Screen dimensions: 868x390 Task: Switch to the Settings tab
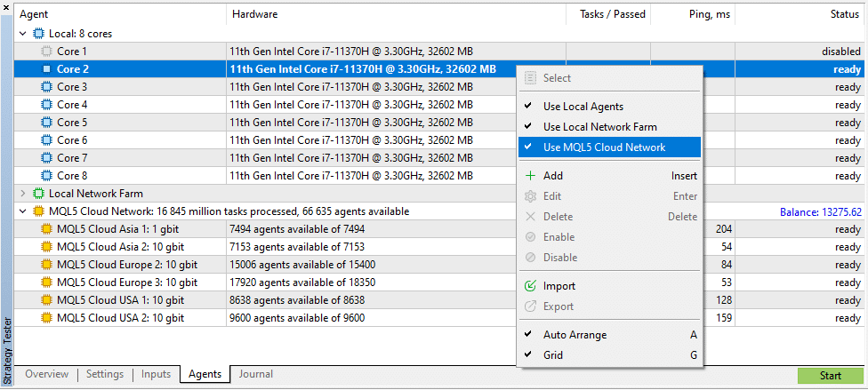[105, 375]
